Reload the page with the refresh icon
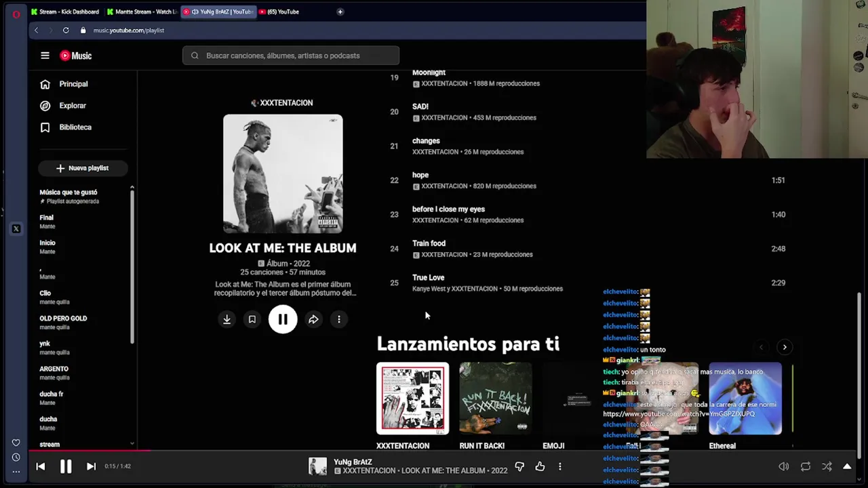This screenshot has height=488, width=868. tap(66, 30)
